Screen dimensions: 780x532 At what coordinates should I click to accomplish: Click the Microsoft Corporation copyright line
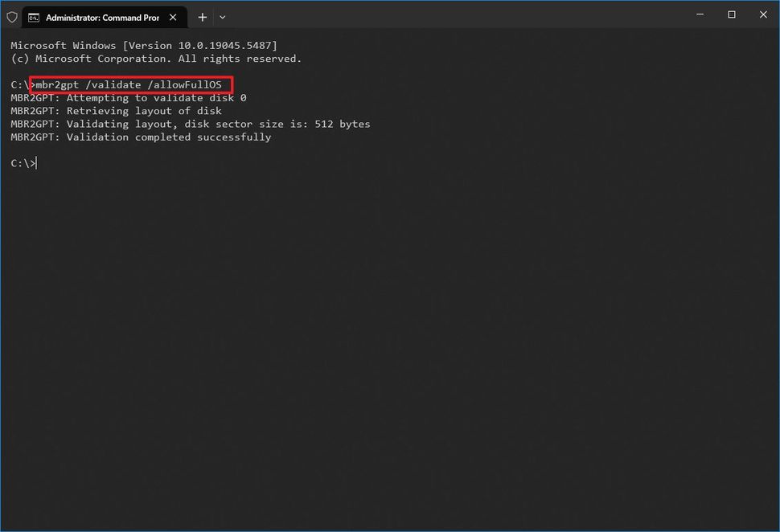point(154,58)
